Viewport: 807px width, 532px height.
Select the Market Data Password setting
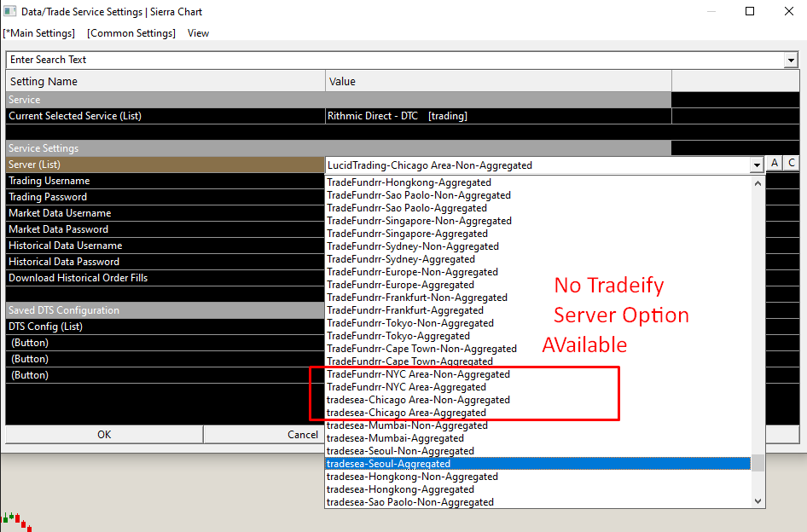[165, 229]
